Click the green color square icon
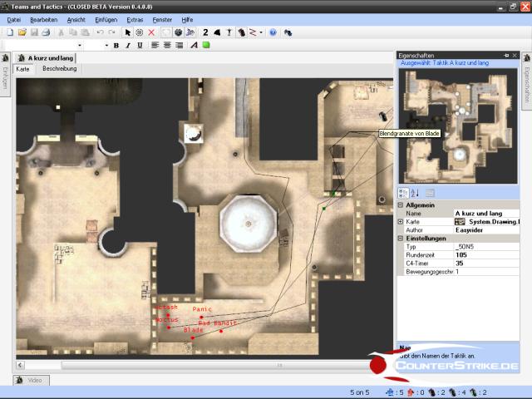Image resolution: width=532 pixels, height=399 pixels. [205, 45]
